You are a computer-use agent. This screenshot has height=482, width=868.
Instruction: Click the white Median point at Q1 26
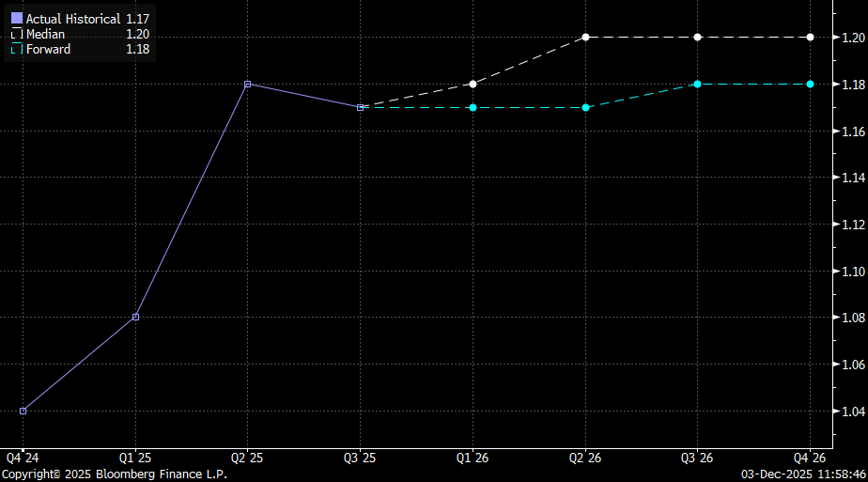473,84
